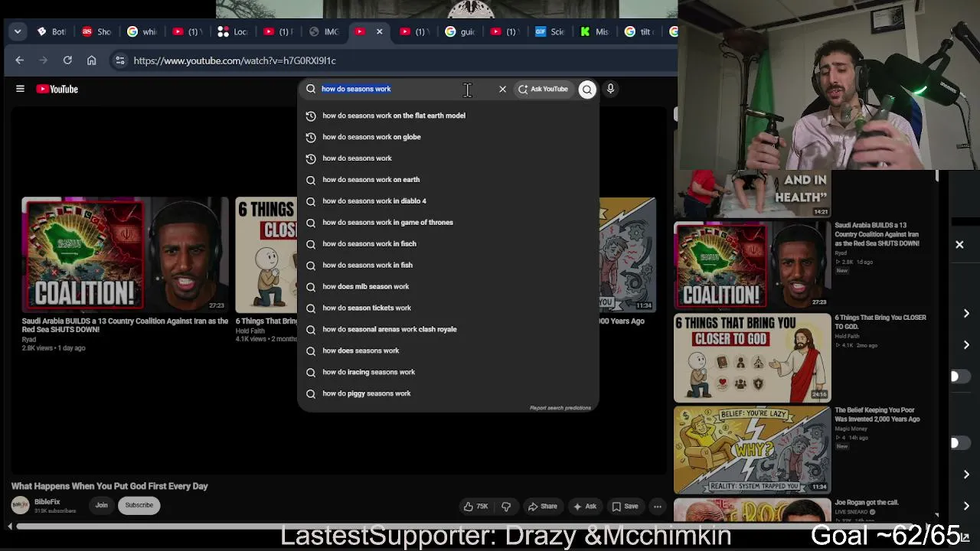Clear the search box with the X
The image size is (980, 551).
(x=502, y=89)
